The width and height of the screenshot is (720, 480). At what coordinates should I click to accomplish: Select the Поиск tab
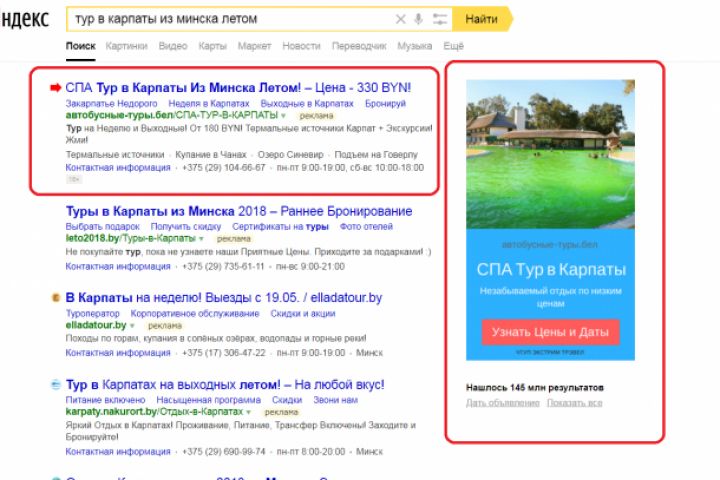(x=80, y=46)
